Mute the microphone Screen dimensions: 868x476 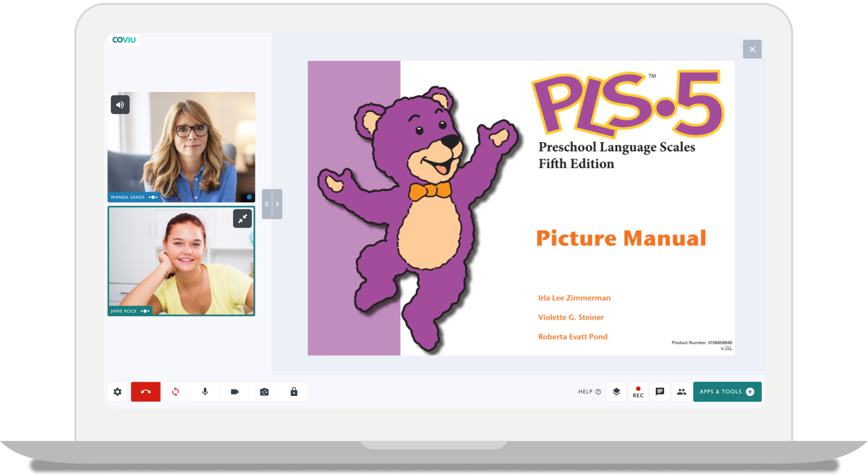pyautogui.click(x=205, y=392)
